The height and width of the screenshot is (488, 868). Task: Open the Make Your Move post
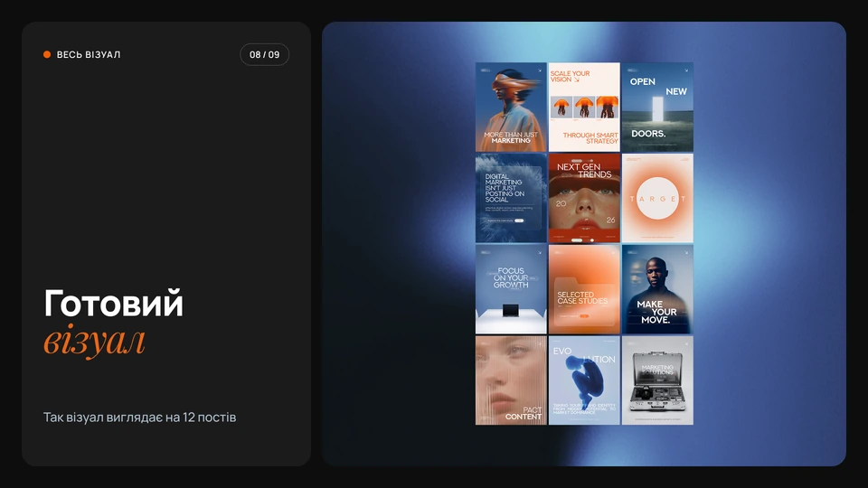[657, 289]
